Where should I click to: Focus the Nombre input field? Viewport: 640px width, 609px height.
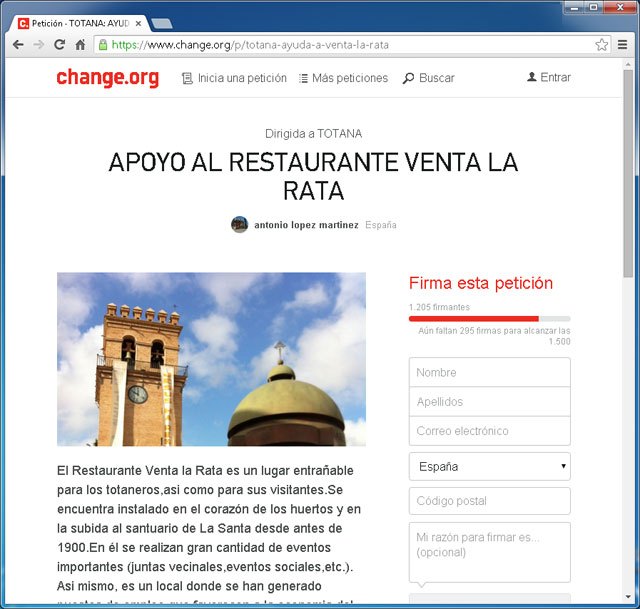click(x=489, y=372)
